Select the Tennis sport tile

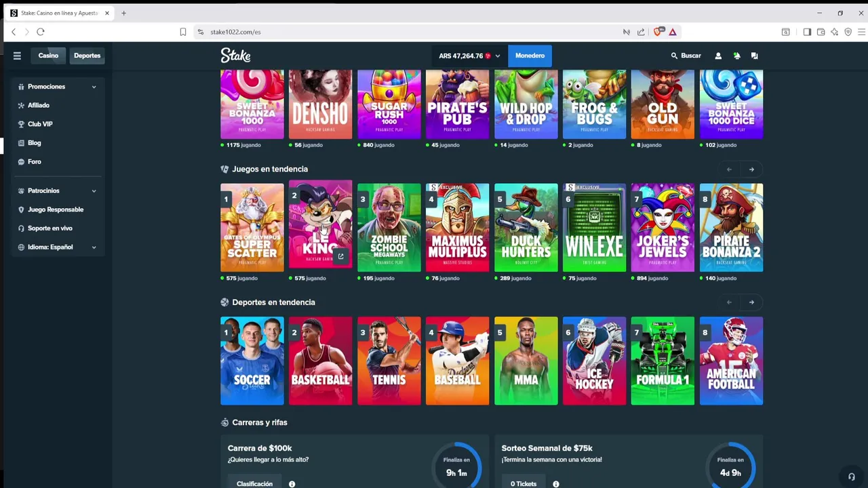pyautogui.click(x=389, y=361)
